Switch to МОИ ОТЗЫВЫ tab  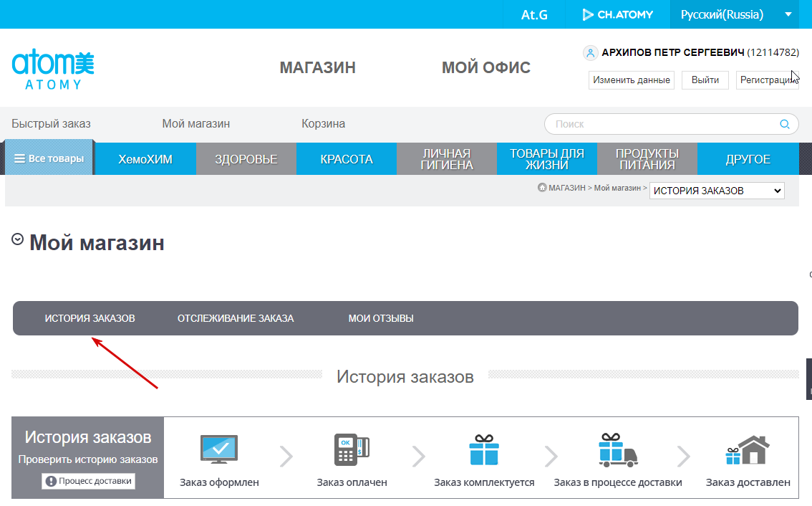(x=381, y=318)
